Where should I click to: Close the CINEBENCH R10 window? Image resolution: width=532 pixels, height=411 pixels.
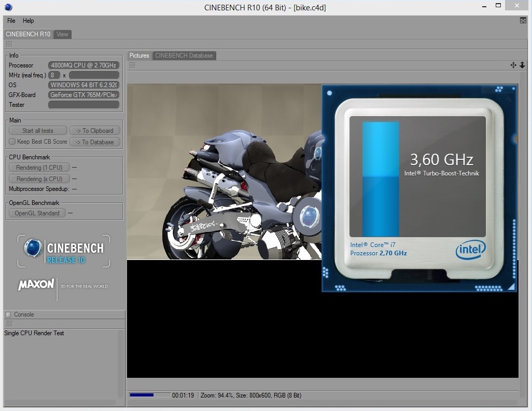coord(517,5)
